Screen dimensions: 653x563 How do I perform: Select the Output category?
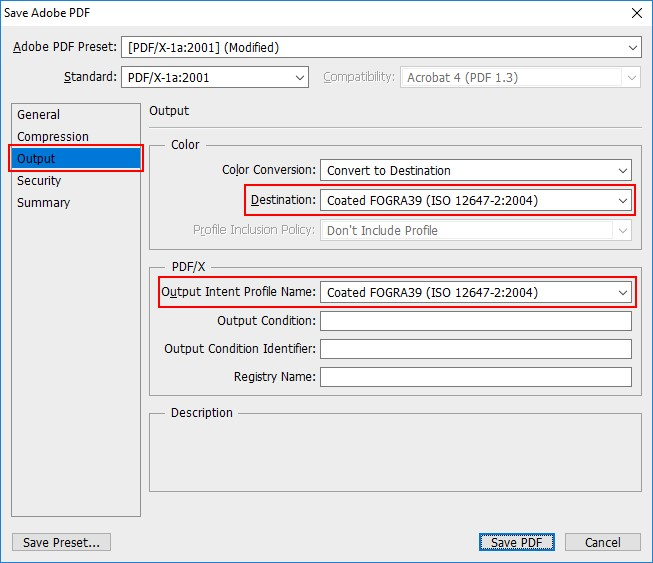click(37, 159)
